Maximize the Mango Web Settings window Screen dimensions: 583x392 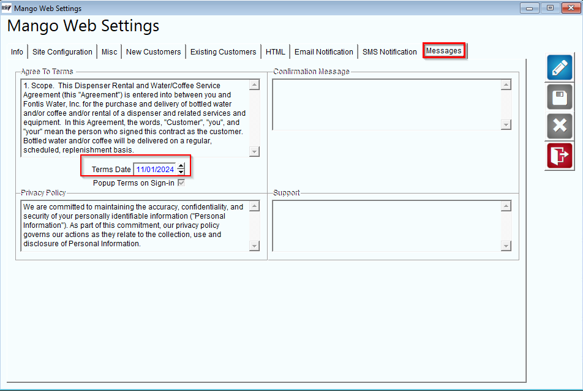pyautogui.click(x=550, y=8)
